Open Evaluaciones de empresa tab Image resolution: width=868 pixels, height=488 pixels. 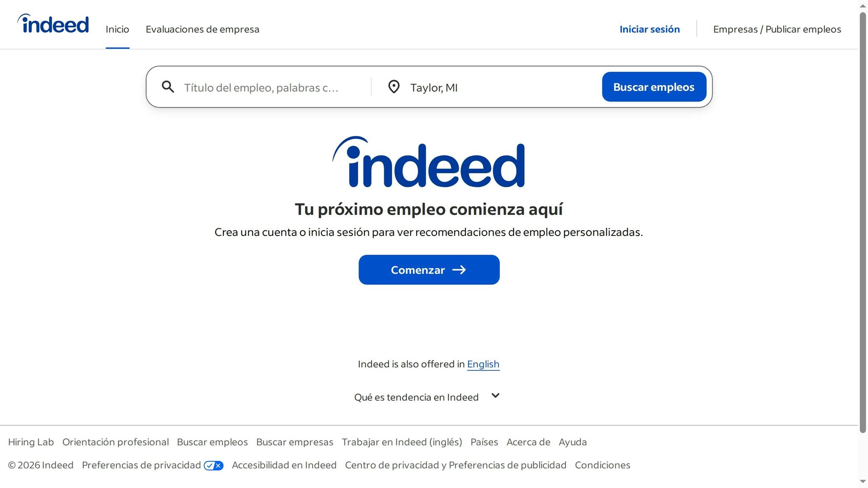(x=202, y=29)
